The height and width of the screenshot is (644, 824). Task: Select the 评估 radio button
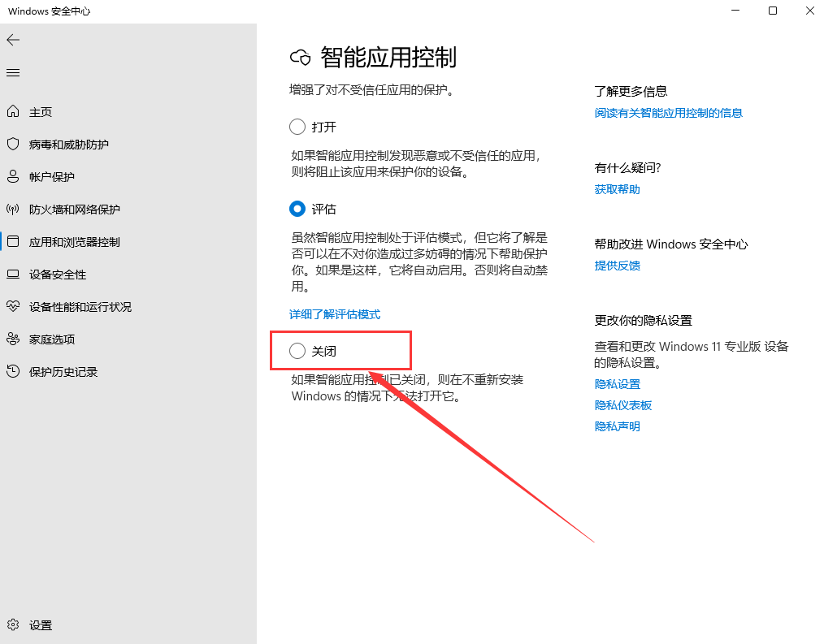(x=297, y=209)
